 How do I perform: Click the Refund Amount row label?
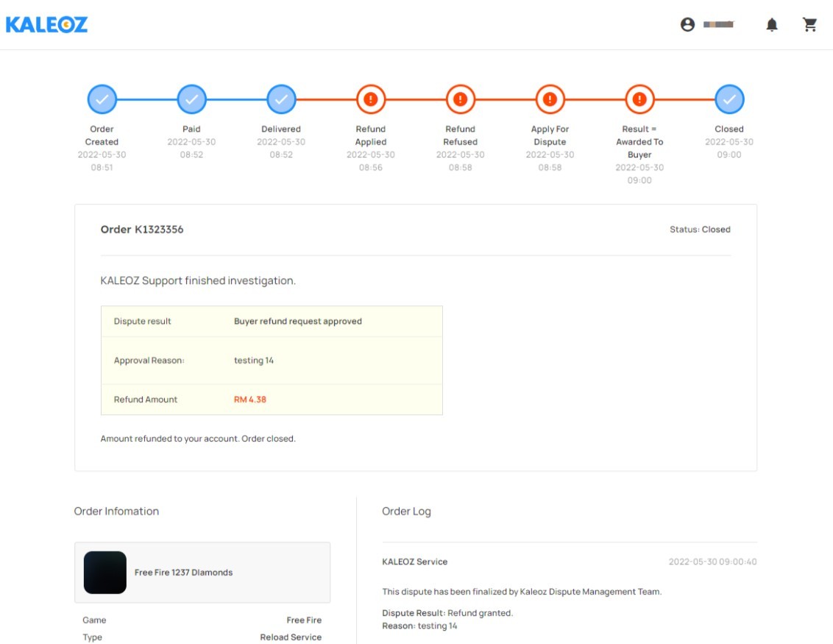pos(146,400)
